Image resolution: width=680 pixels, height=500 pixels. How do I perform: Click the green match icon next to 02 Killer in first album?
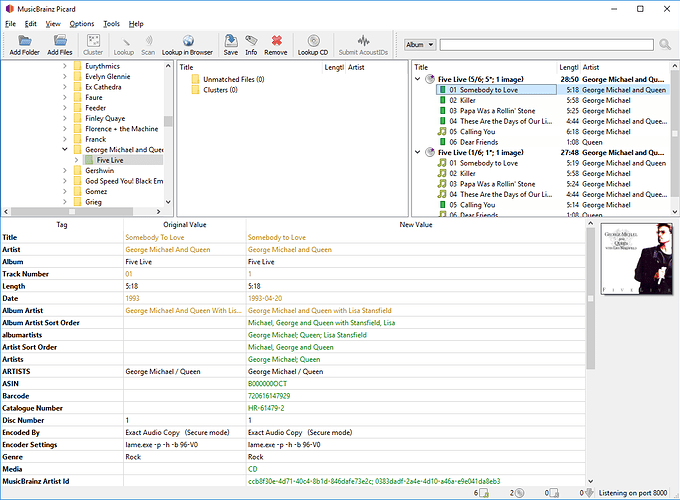(442, 100)
